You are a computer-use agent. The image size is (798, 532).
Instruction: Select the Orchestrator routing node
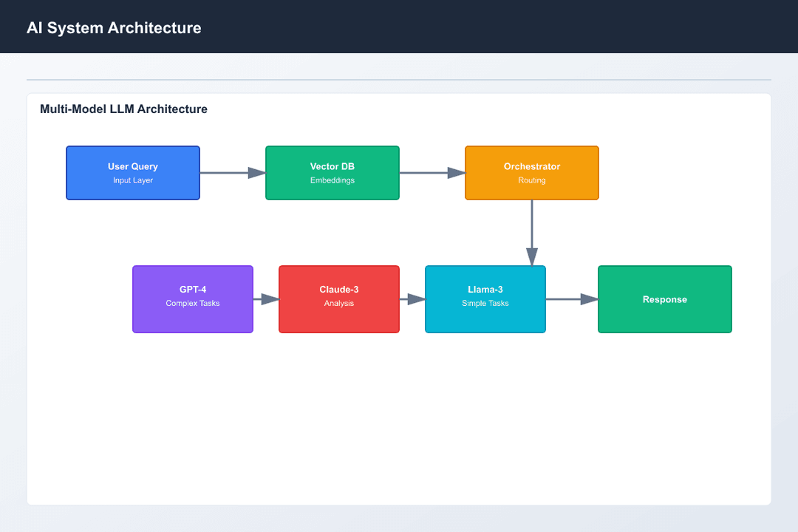click(531, 172)
